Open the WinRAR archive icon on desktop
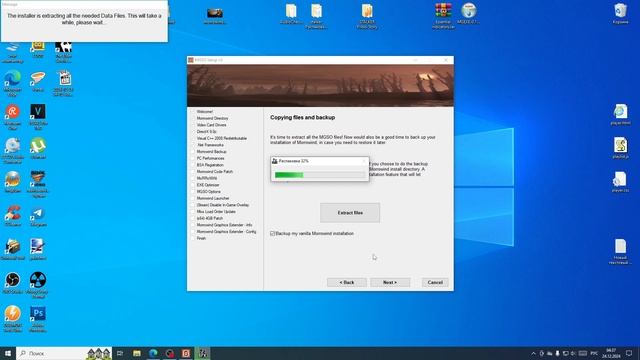The image size is (640, 360). click(x=443, y=16)
